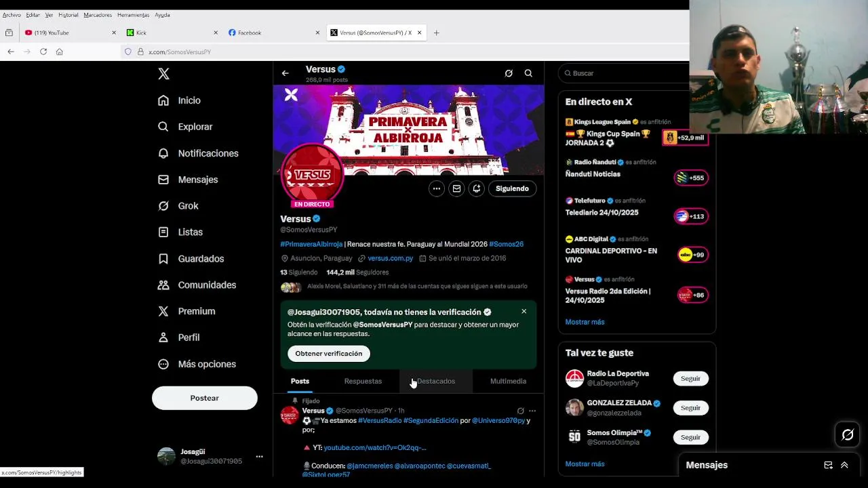
Task: Select the Posts tab
Action: pyautogui.click(x=300, y=381)
